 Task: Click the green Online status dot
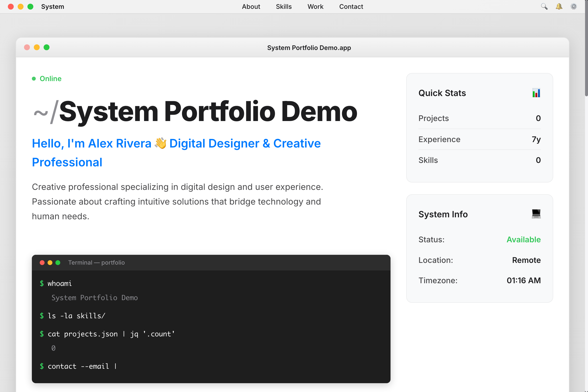pos(34,79)
